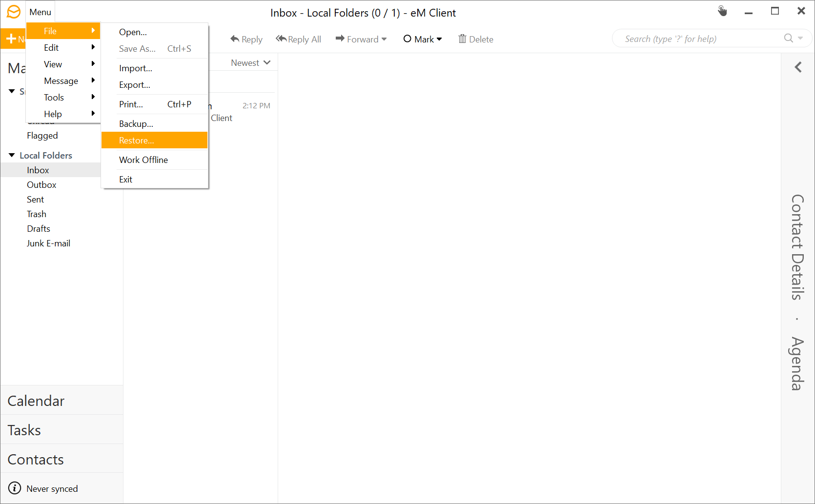The height and width of the screenshot is (504, 815).
Task: Choose Open... from the File menu
Action: (154, 32)
